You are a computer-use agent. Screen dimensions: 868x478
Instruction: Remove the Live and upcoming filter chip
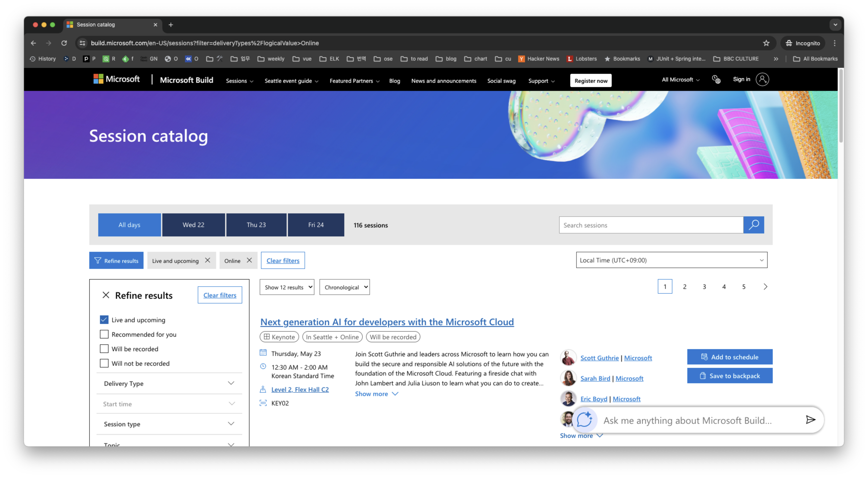tap(208, 260)
